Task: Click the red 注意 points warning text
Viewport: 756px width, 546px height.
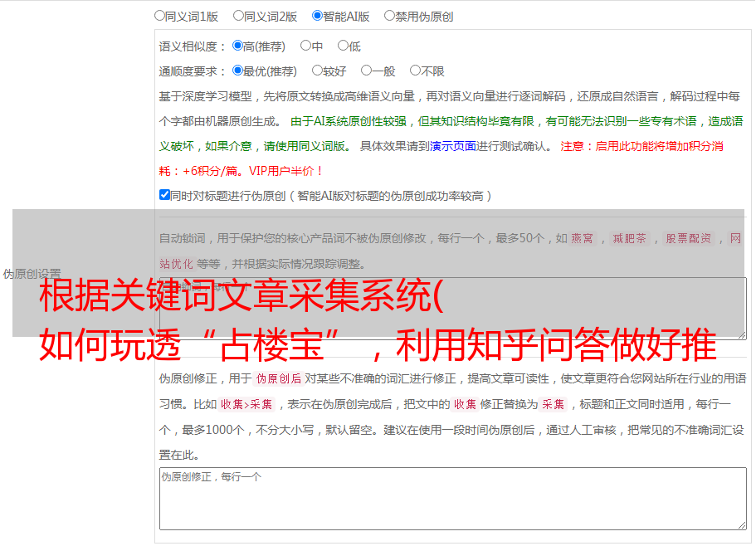Action: point(441,158)
